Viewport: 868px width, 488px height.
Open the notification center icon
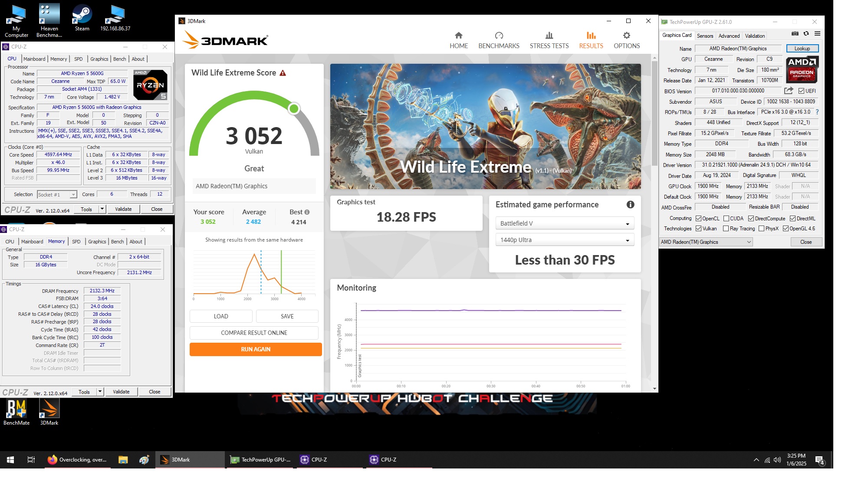(819, 460)
